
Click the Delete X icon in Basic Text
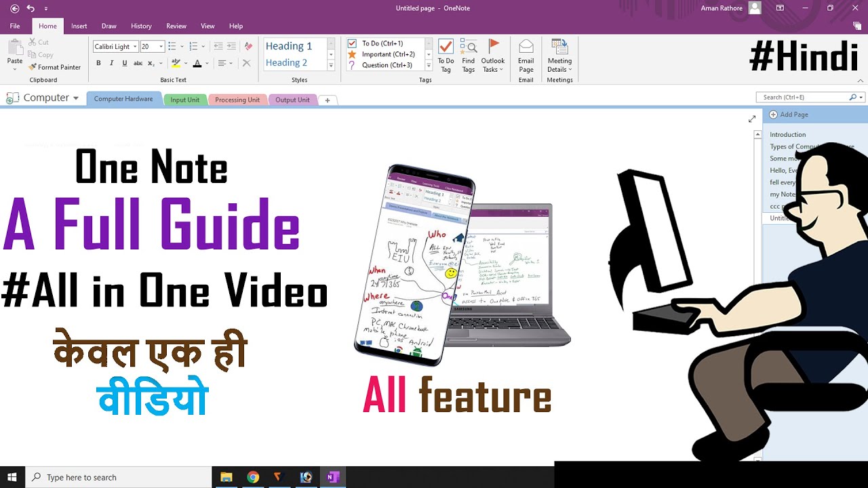pos(246,63)
